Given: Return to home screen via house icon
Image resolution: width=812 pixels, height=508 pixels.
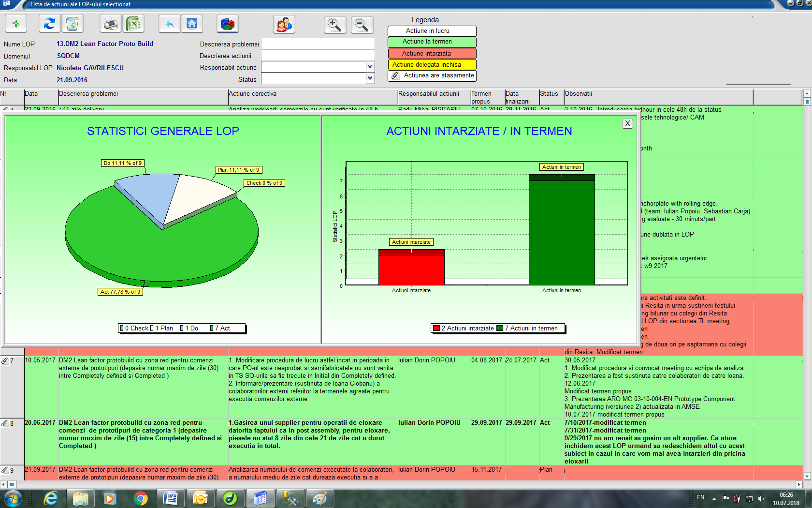Looking at the screenshot, I should coord(192,23).
